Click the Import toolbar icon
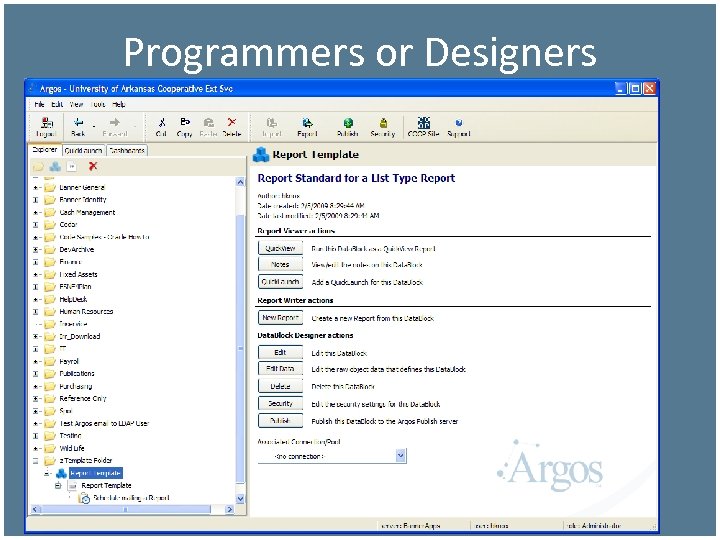The image size is (720, 540). (x=272, y=123)
